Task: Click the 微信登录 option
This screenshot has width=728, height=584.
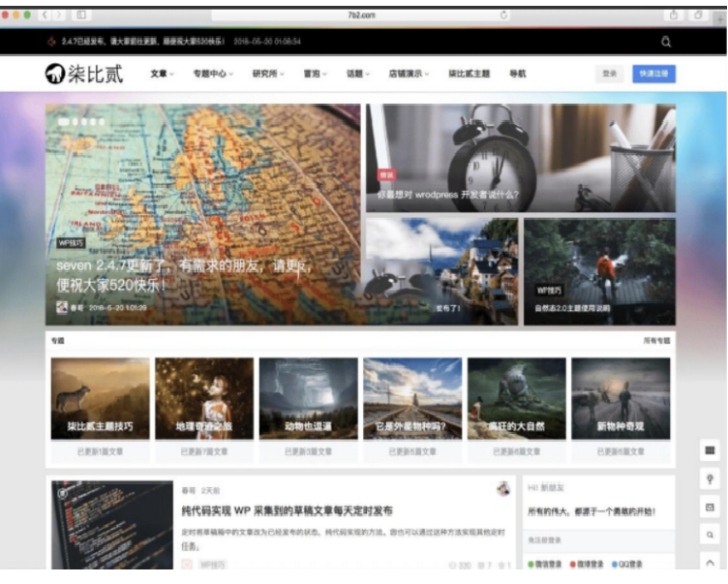Action: point(545,564)
